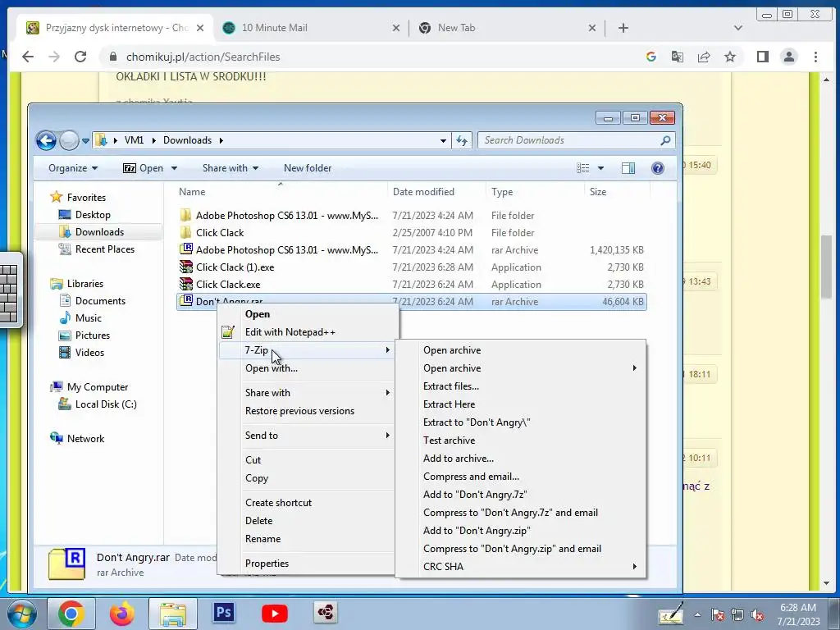Open the Organize dropdown menu
The width and height of the screenshot is (840, 630).
pos(73,168)
